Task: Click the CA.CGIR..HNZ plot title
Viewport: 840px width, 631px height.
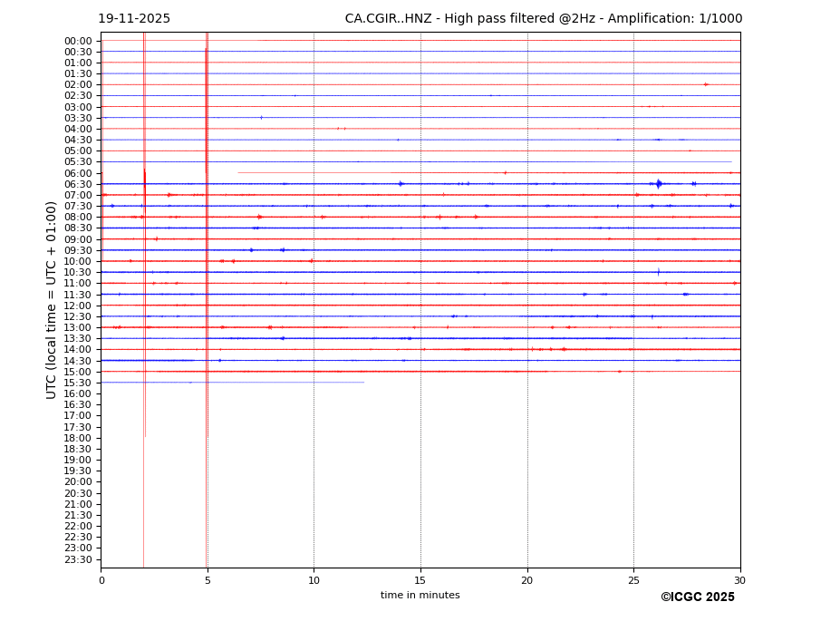Action: (x=543, y=19)
